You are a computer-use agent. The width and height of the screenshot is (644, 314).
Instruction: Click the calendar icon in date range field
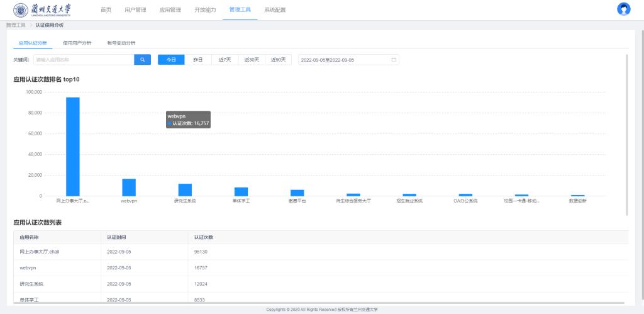coord(394,60)
